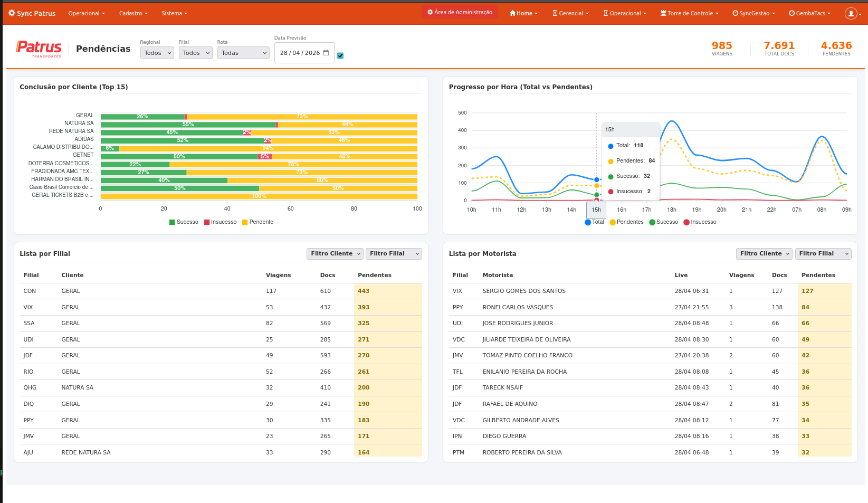The width and height of the screenshot is (868, 503).
Task: Click the 4.636 Pendentes counter
Action: click(x=836, y=49)
